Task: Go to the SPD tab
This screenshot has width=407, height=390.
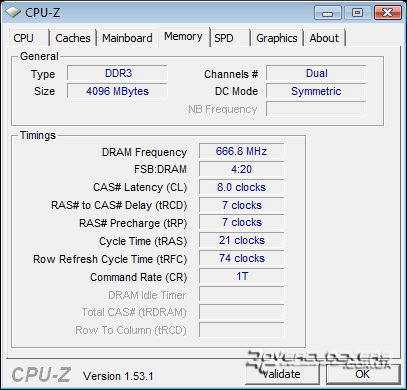Action: (x=230, y=38)
